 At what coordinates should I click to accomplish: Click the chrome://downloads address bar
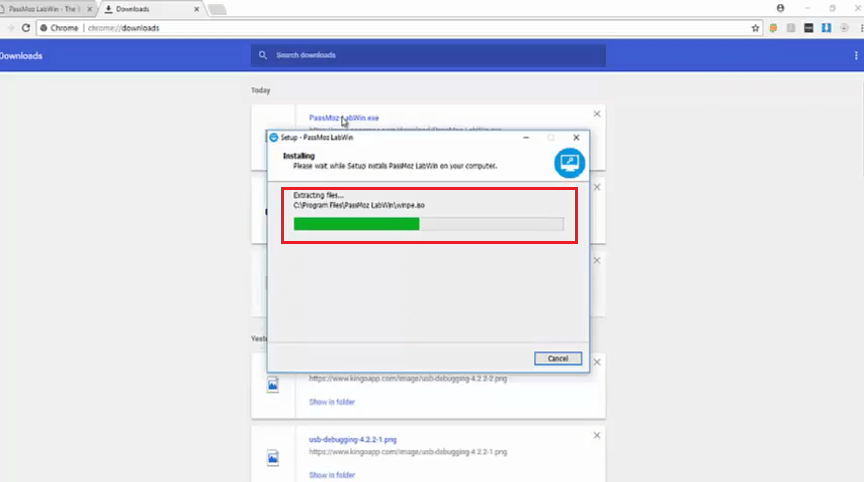pos(399,28)
